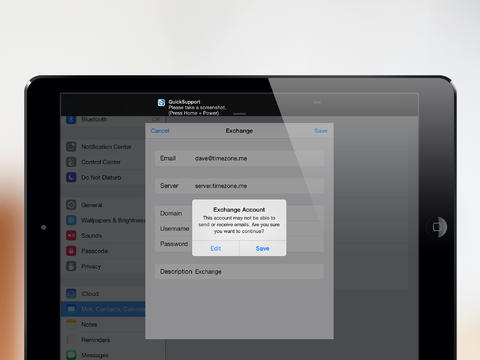This screenshot has height=360, width=480.
Task: Select Mail, Contacts, Calendars icon
Action: (x=71, y=309)
